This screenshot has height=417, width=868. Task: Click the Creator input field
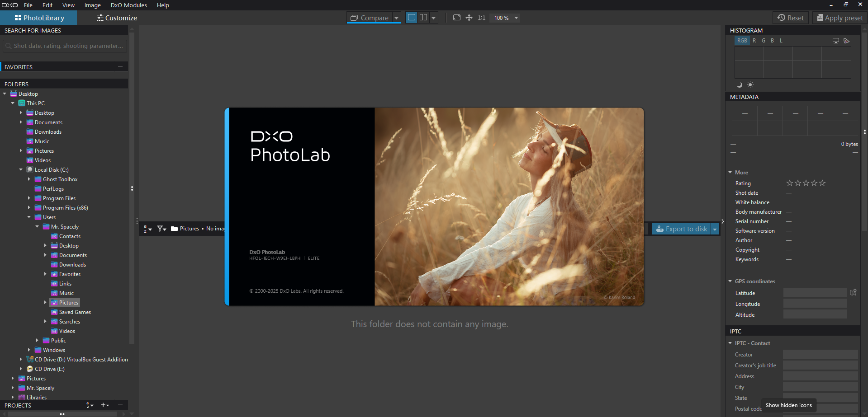pos(821,354)
